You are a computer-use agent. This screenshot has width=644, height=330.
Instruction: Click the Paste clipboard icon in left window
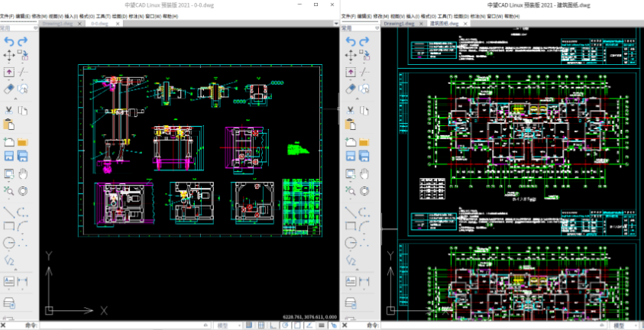tap(9, 124)
